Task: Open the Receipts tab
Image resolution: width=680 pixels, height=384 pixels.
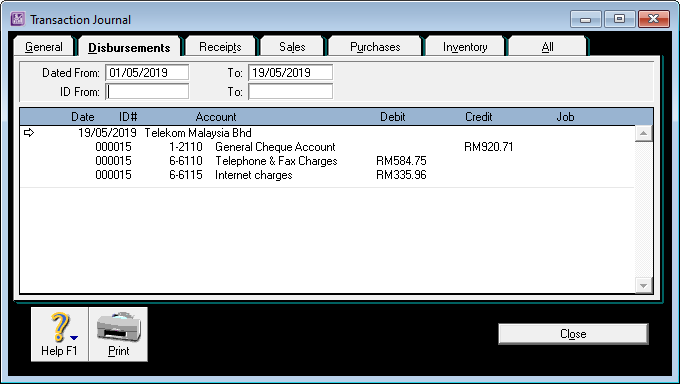Action: point(220,47)
